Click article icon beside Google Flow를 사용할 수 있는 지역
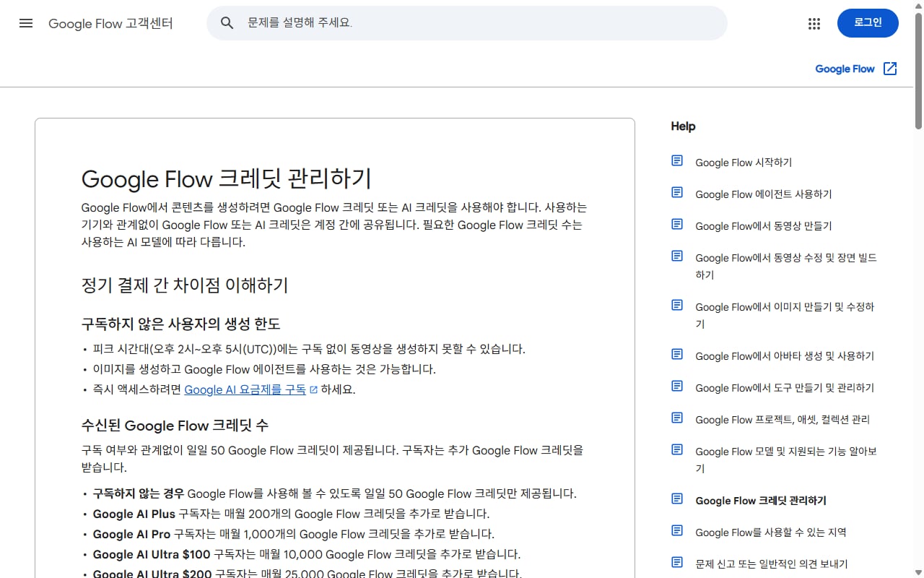The height and width of the screenshot is (578, 924). (677, 530)
